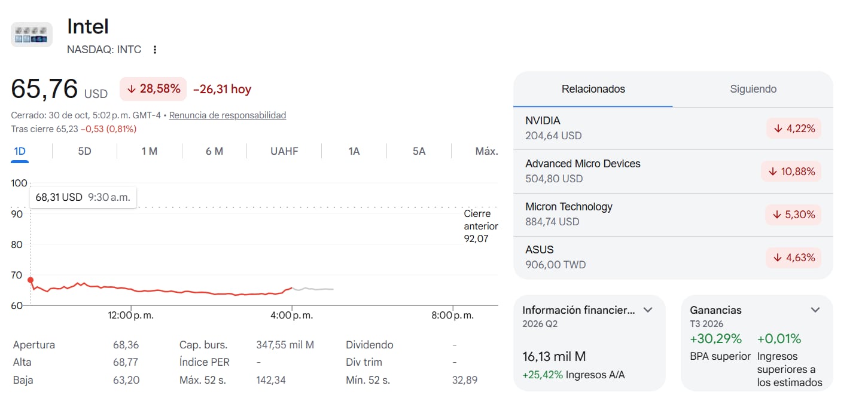Click the Cierre anterior 92,07 label

tap(481, 226)
